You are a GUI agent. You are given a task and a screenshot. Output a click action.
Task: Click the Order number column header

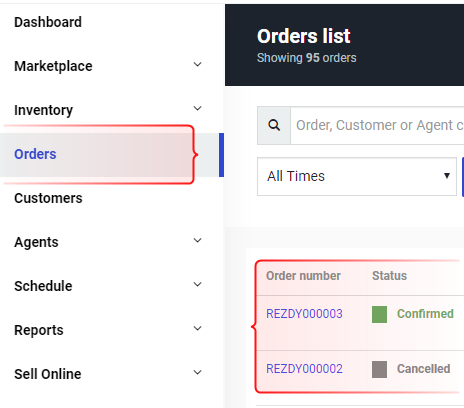303,276
